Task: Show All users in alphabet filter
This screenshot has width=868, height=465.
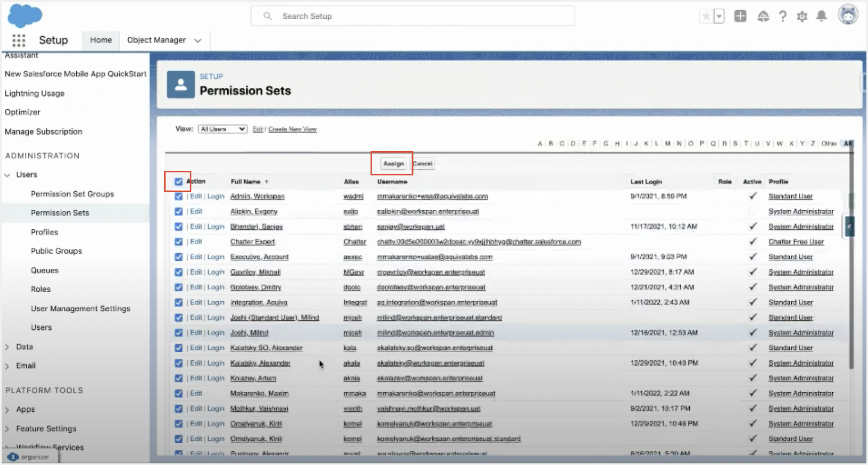Action: click(x=847, y=144)
